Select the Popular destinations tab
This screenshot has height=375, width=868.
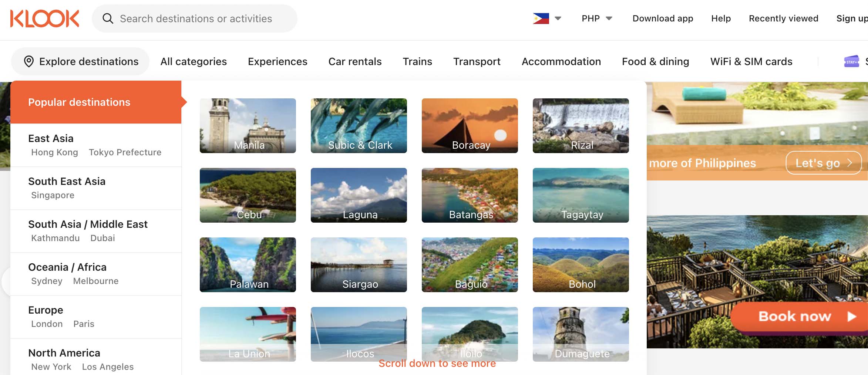click(79, 102)
